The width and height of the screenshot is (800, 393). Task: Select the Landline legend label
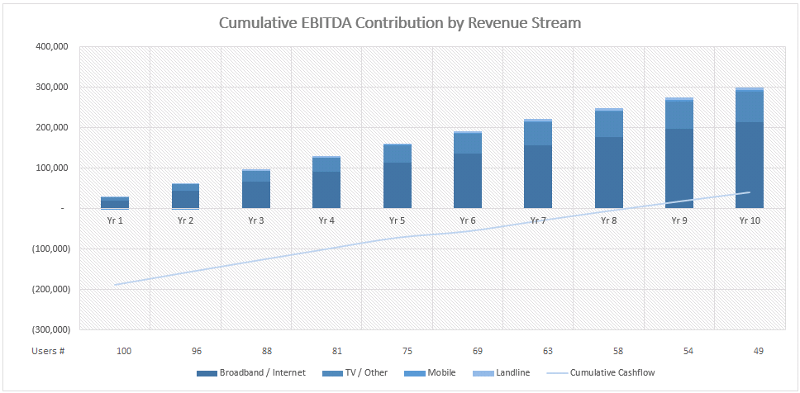click(513, 373)
